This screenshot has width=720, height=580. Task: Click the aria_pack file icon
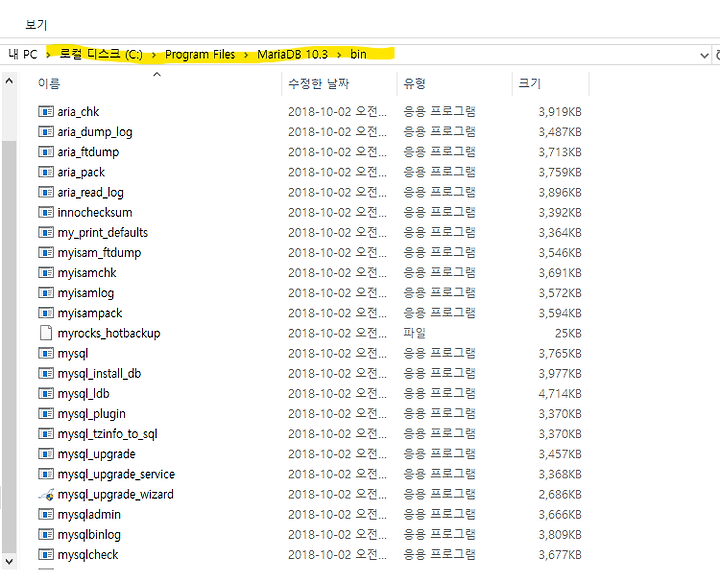pyautogui.click(x=46, y=172)
